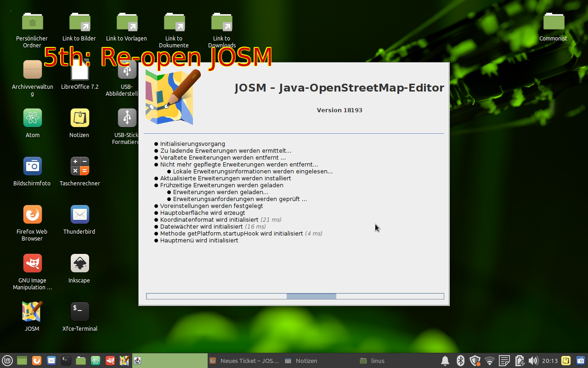Click 'Voreinstellungen werden festgelegt' line

(211, 206)
